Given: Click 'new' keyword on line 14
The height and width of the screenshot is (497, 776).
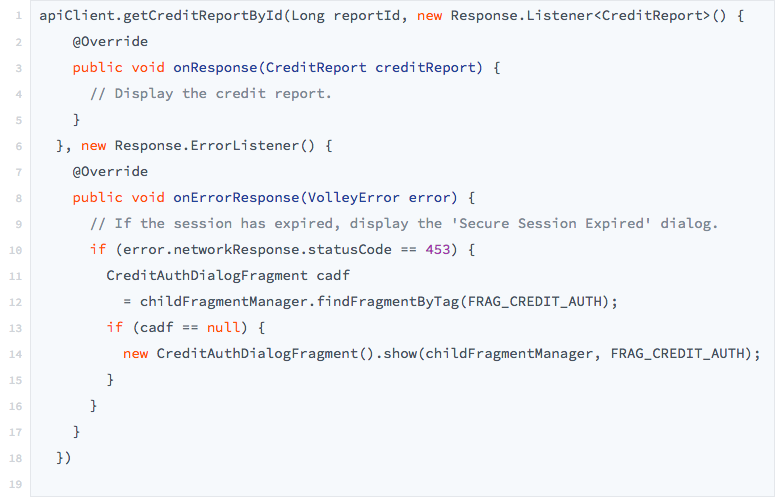Looking at the screenshot, I should pos(136,353).
